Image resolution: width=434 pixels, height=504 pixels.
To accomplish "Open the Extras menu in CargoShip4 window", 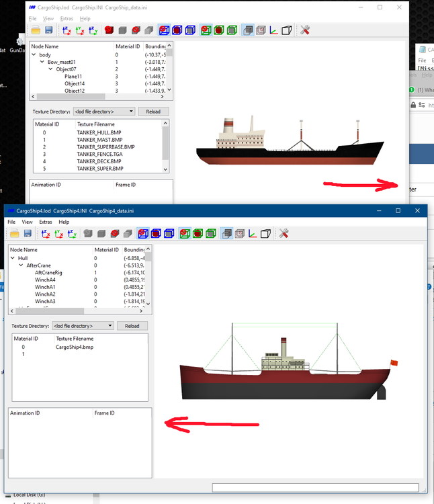I will coord(45,222).
